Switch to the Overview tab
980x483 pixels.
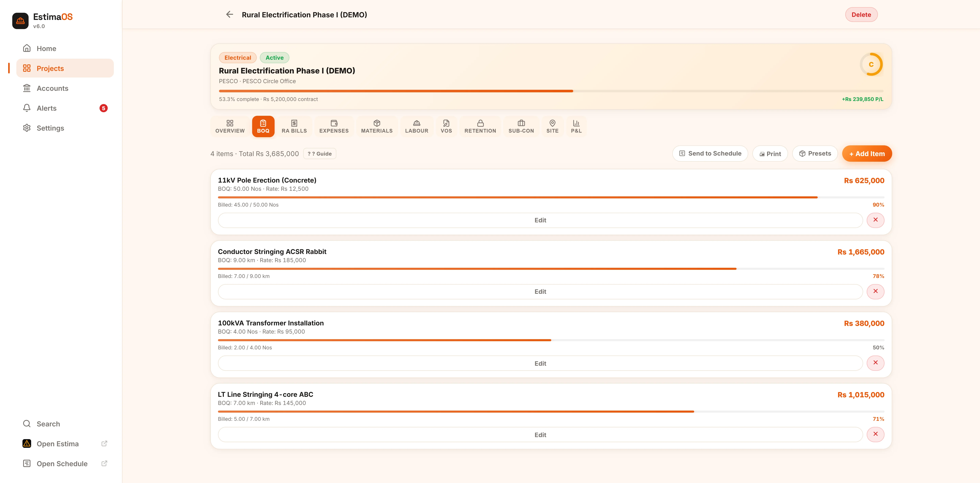(230, 126)
